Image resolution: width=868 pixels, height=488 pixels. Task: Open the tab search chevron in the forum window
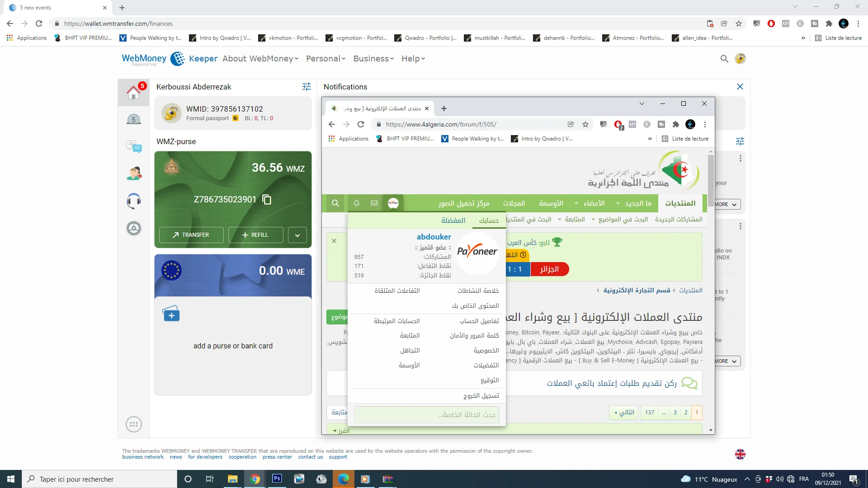tap(642, 104)
